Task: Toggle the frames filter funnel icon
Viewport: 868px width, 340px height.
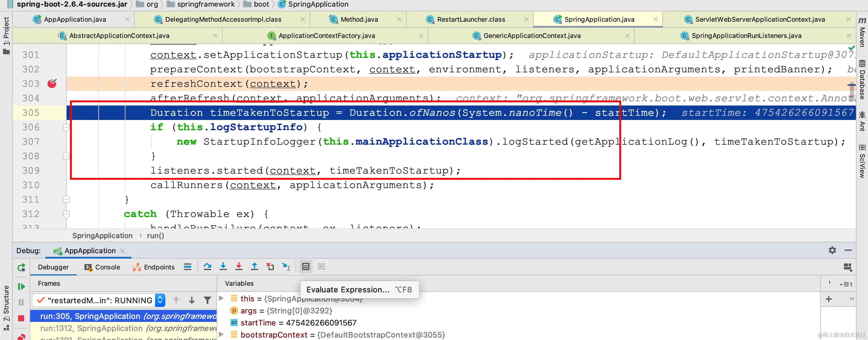Action: click(207, 300)
